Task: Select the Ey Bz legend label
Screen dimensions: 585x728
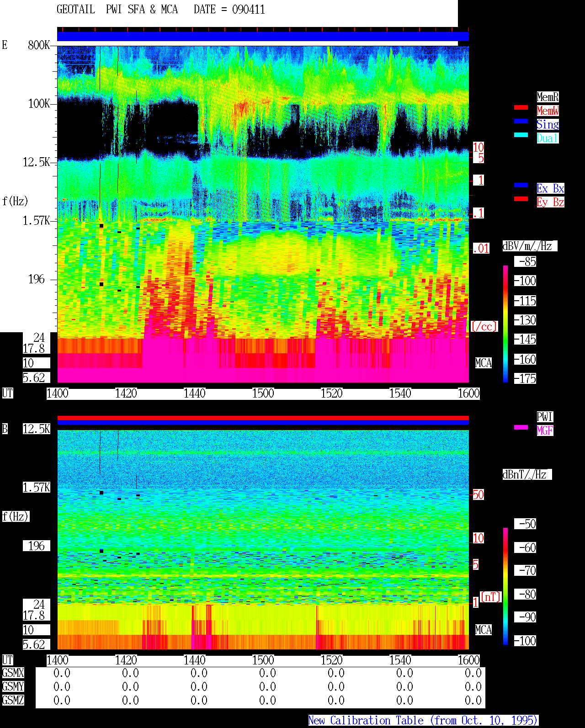Action: coord(550,202)
